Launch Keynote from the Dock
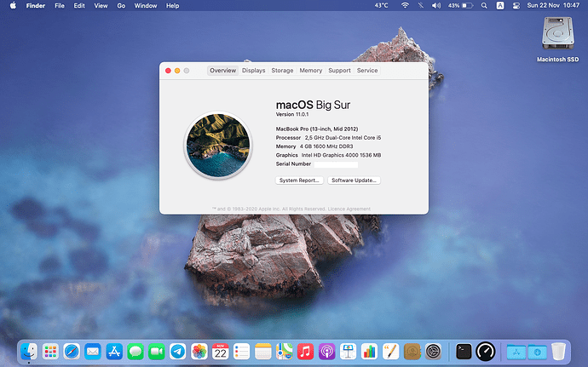The height and width of the screenshot is (367, 588). coord(348,352)
